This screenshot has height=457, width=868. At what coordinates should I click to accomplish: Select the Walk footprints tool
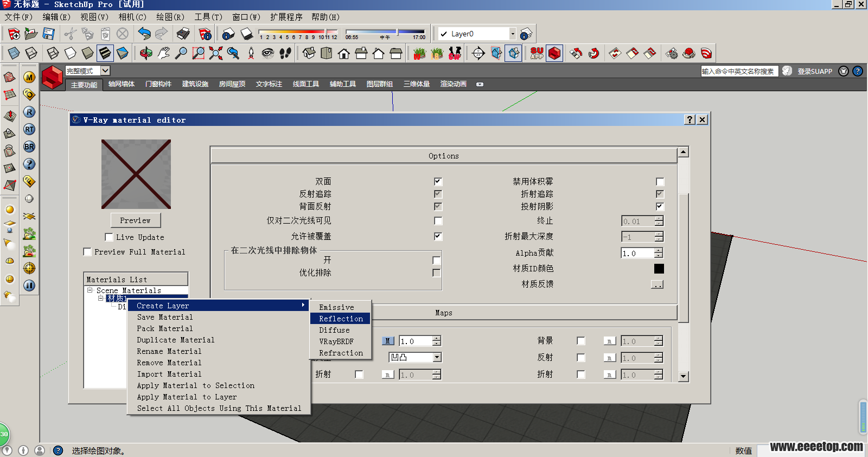pyautogui.click(x=285, y=53)
